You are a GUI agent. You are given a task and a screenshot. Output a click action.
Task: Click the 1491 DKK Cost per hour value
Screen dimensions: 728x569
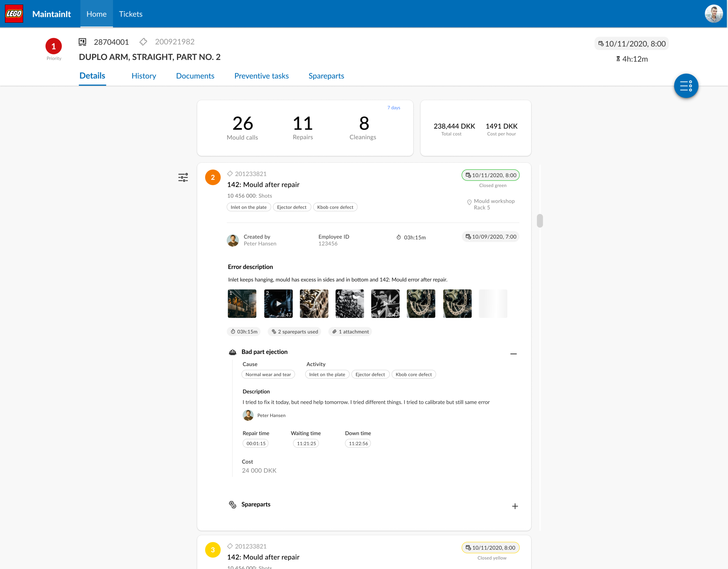(501, 126)
